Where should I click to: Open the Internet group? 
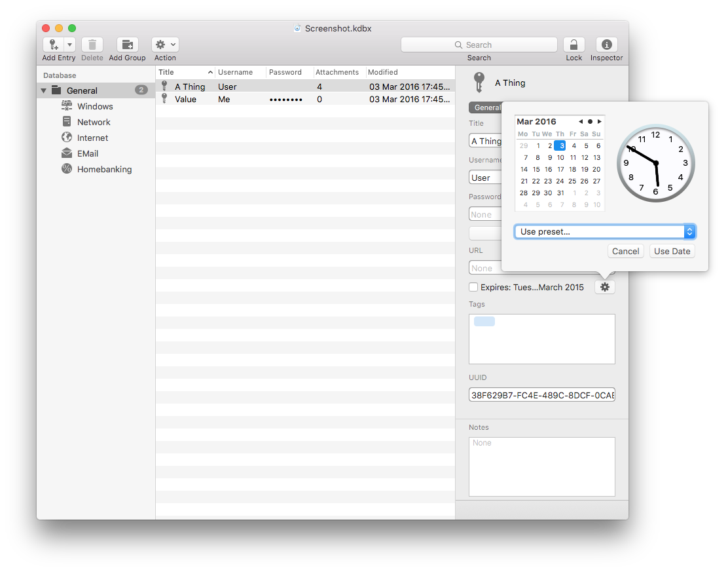pyautogui.click(x=92, y=138)
